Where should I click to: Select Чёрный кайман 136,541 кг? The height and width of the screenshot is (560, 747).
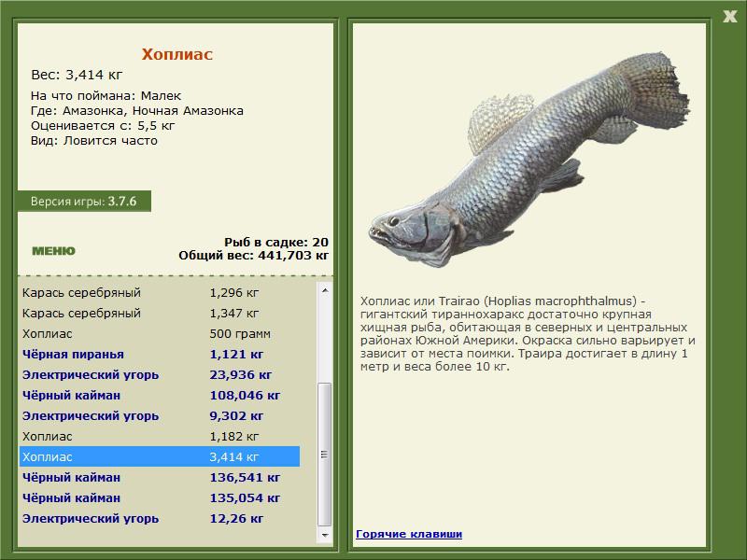pos(160,477)
